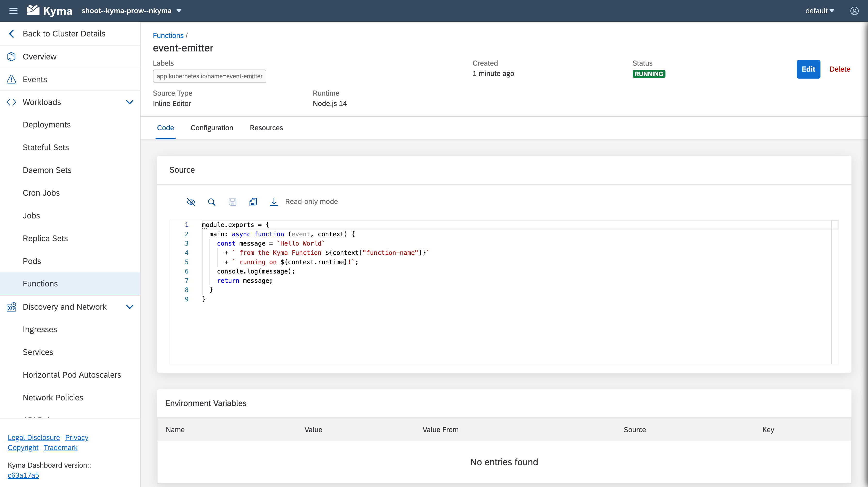
Task: Click the Delete button
Action: pyautogui.click(x=840, y=69)
